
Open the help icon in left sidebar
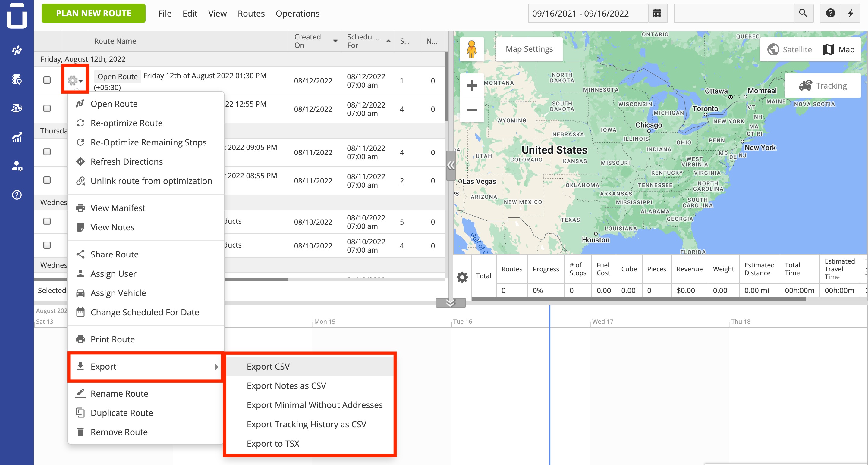point(17,195)
